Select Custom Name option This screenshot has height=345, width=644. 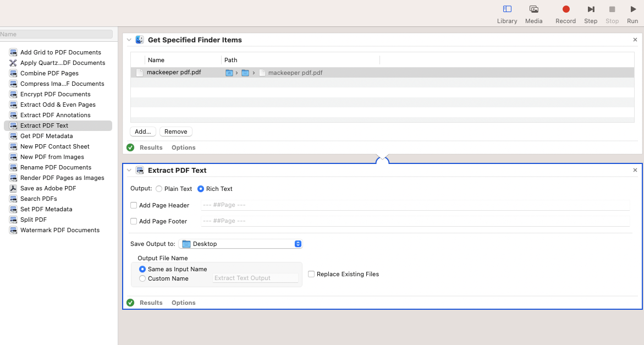pos(142,278)
